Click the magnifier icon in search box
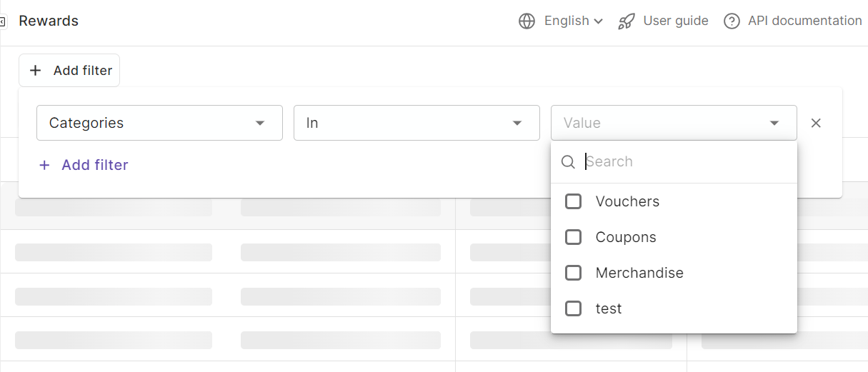This screenshot has width=868, height=372. coord(568,162)
